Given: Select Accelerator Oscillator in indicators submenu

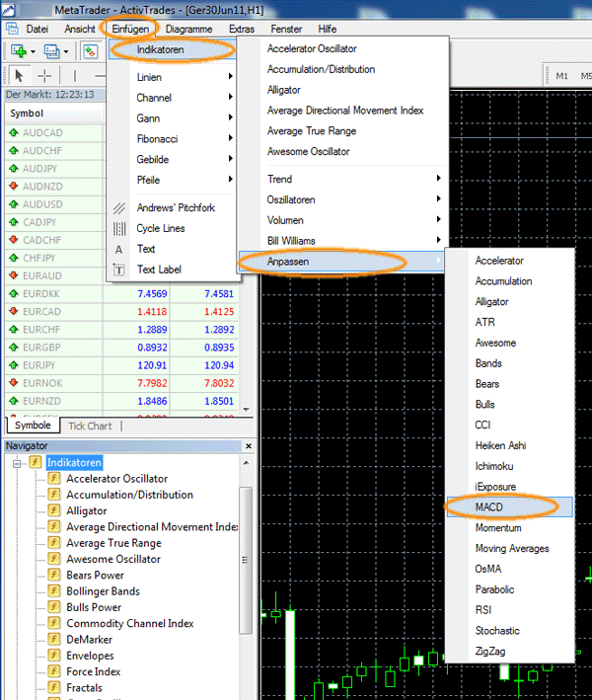Looking at the screenshot, I should point(342,48).
